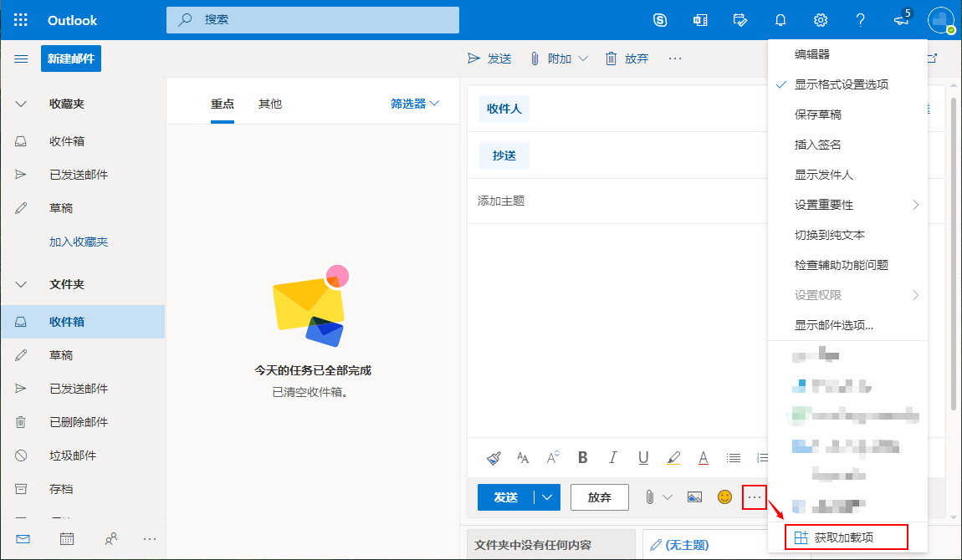Select 显示发件人 in the menu
This screenshot has width=962, height=560.
(848, 175)
